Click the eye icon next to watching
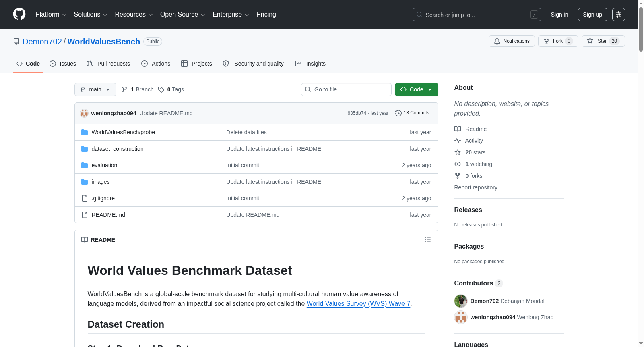 [458, 164]
